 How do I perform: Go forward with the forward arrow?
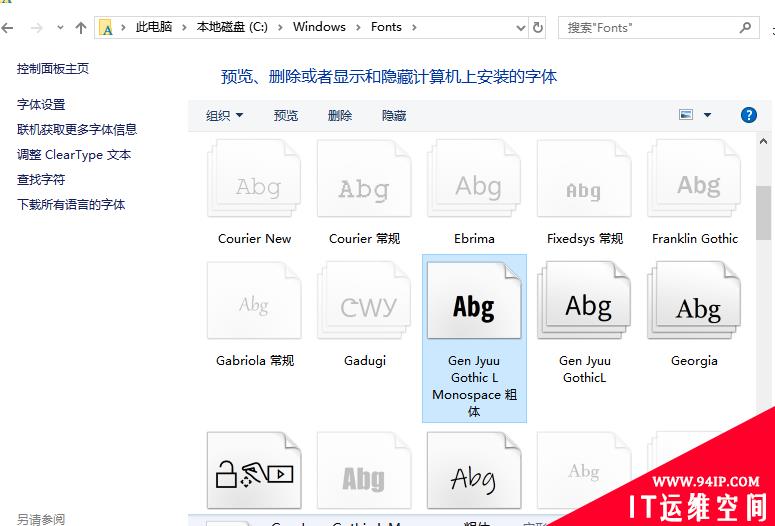36,28
